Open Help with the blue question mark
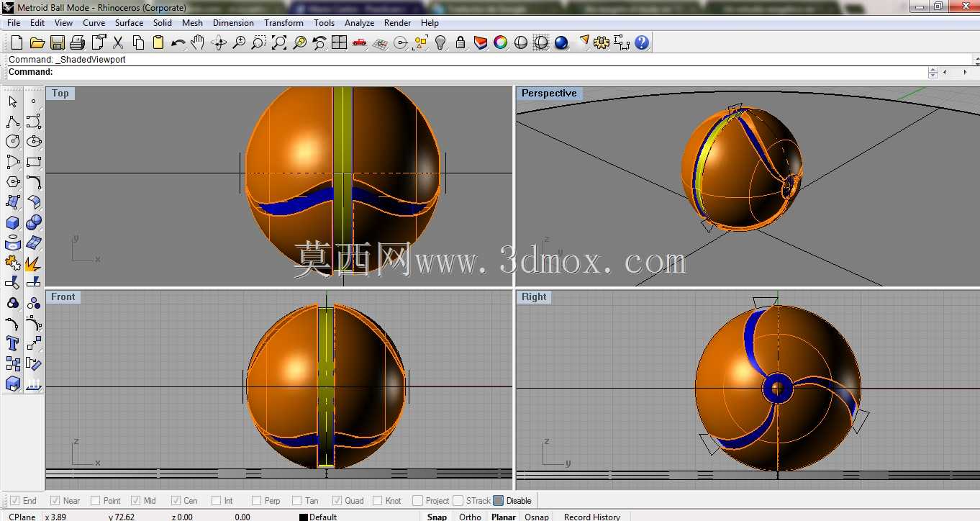 (642, 42)
